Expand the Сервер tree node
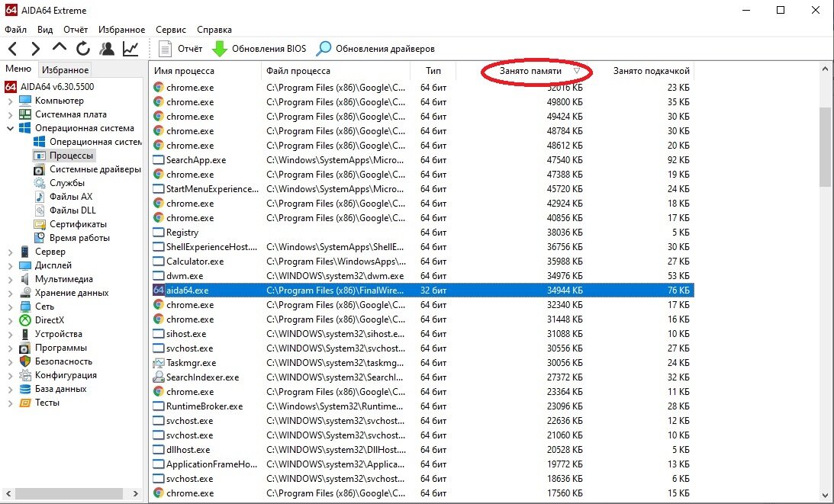 coord(10,252)
